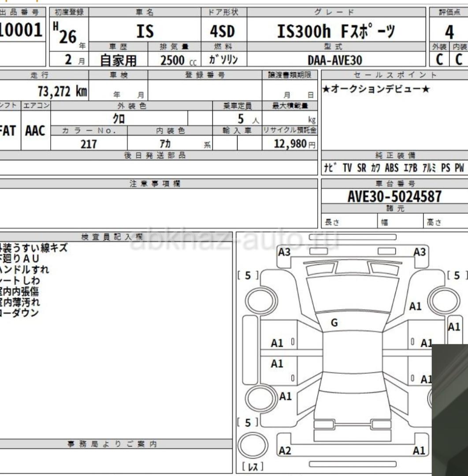The height and width of the screenshot is (476, 468).
Task: Click the equipment item "ABS"
Action: coord(391,168)
